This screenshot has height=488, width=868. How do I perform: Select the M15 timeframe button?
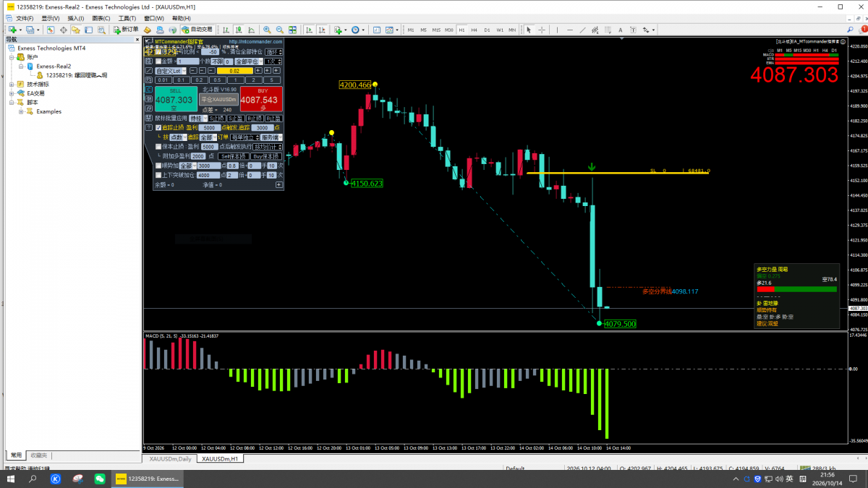tap(436, 30)
